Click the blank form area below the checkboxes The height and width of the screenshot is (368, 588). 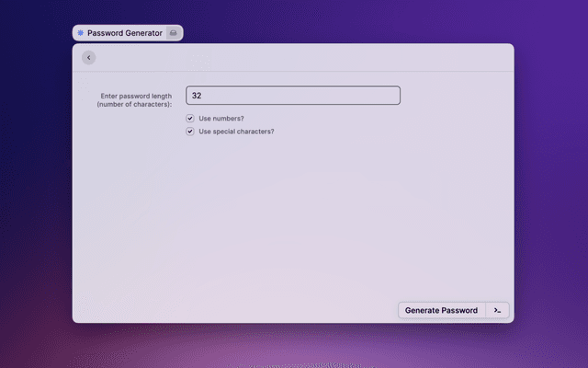tap(294, 221)
